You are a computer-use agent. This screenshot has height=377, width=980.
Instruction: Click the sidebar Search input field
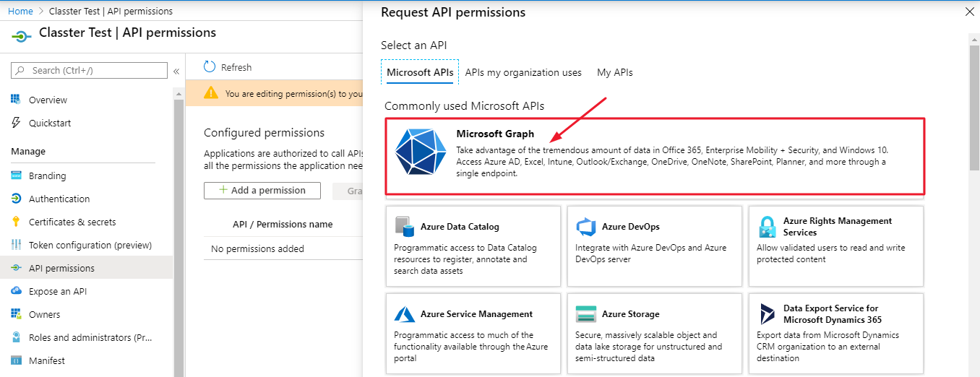pyautogui.click(x=89, y=70)
